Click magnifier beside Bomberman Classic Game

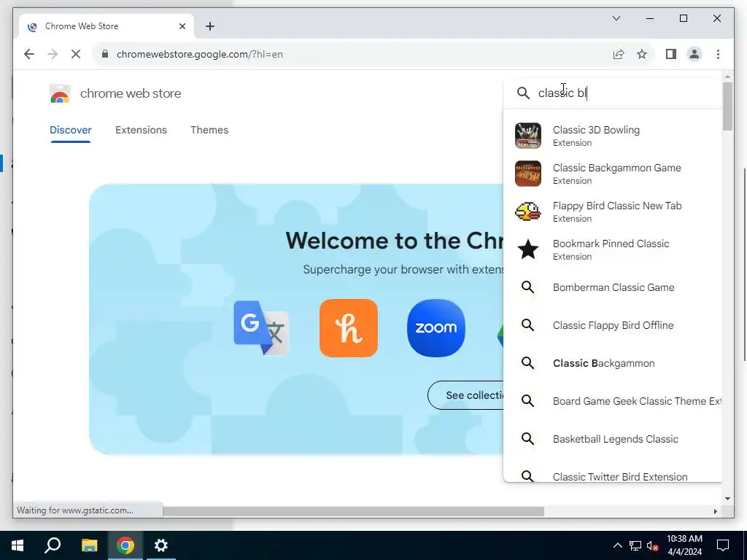[527, 287]
